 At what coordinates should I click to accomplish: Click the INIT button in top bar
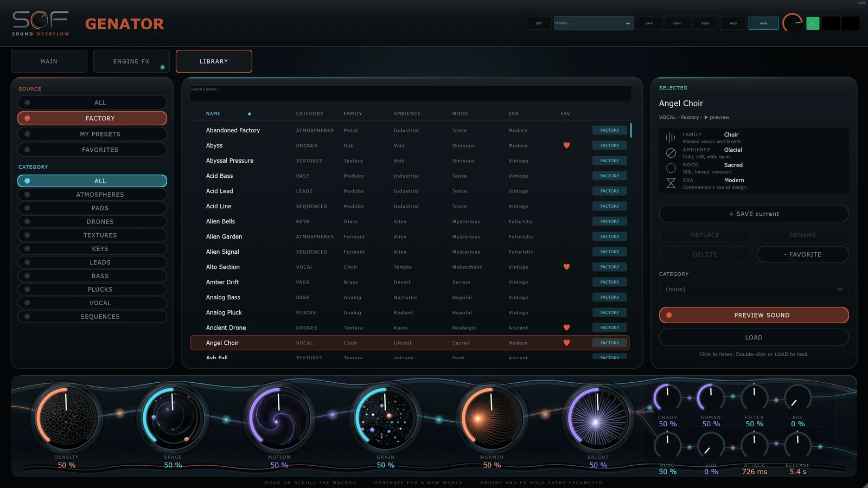tap(539, 23)
